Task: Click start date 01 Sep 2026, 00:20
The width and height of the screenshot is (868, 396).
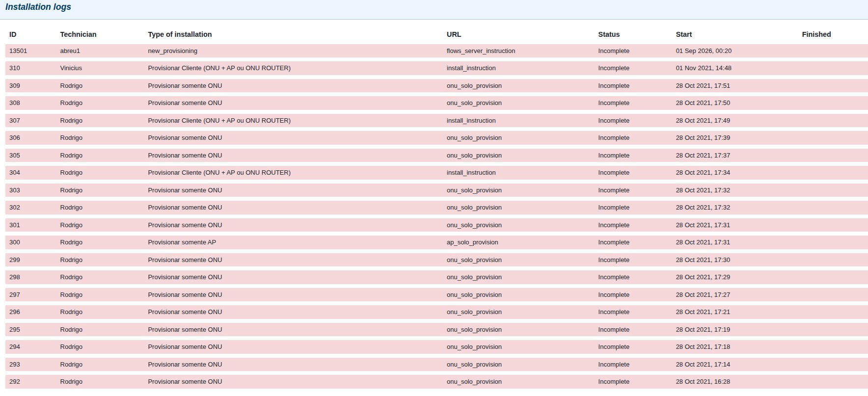Action: [704, 51]
